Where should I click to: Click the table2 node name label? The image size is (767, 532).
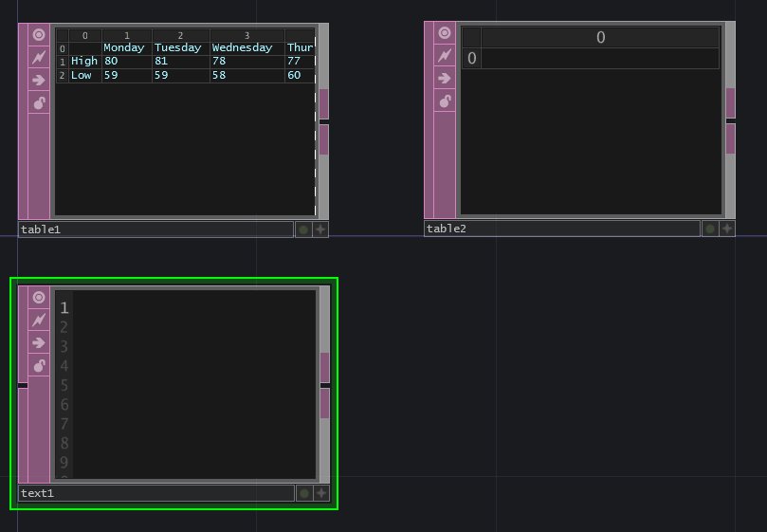pyautogui.click(x=561, y=229)
